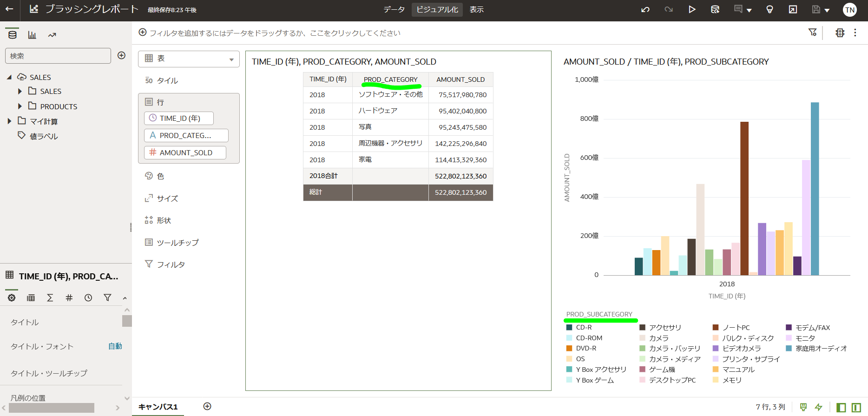Image resolution: width=868 pixels, height=416 pixels.
Task: Click the 自動 title font link
Action: pos(115,346)
